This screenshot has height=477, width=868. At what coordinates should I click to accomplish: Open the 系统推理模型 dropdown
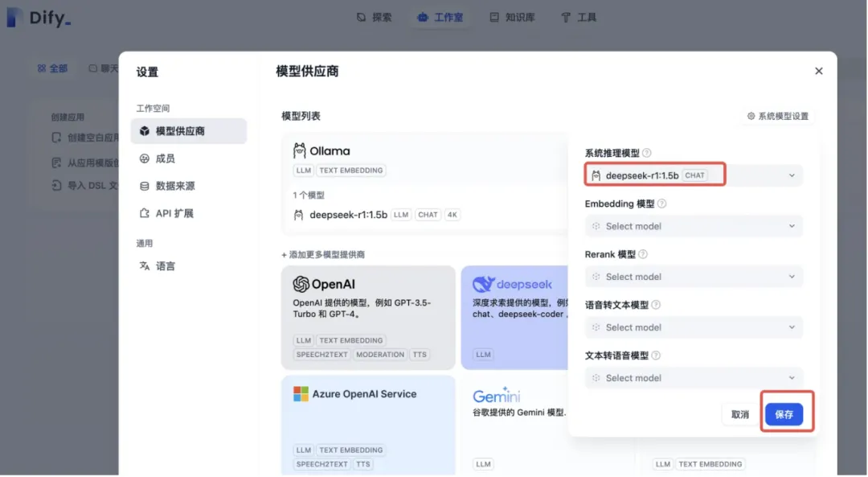point(694,175)
